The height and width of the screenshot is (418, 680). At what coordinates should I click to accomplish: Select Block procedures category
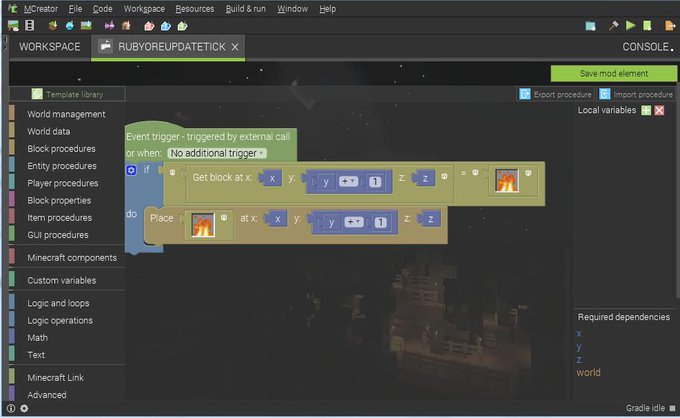click(61, 149)
